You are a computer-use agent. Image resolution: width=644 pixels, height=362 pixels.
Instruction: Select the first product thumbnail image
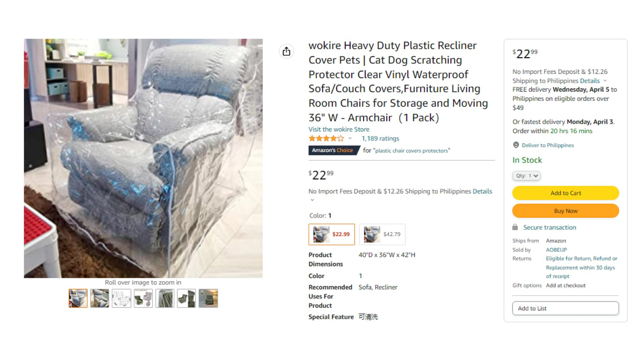tap(78, 298)
